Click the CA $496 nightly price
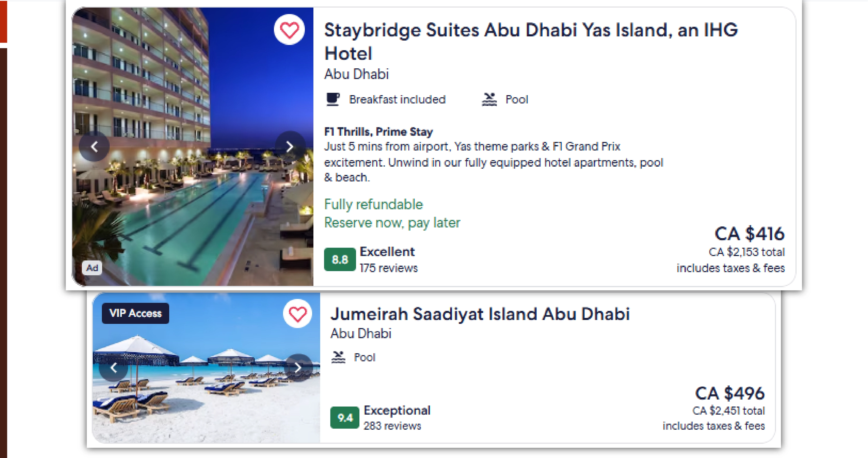868x458 pixels. pyautogui.click(x=730, y=393)
